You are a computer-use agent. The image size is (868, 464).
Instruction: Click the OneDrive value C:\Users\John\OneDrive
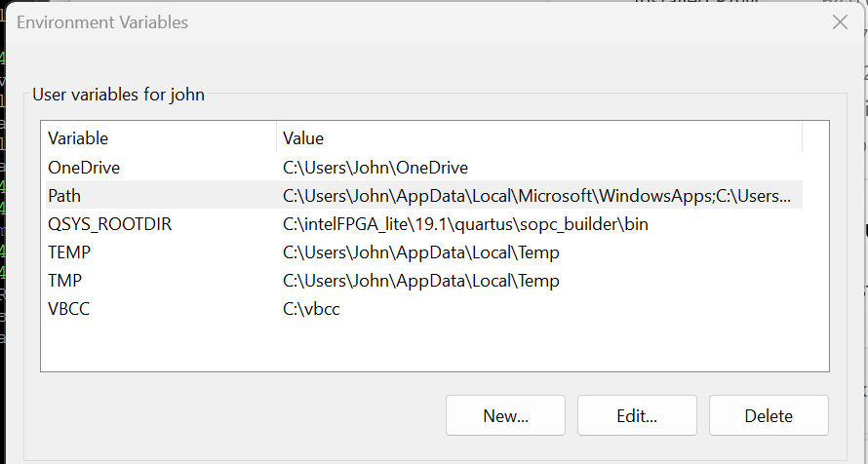point(375,168)
